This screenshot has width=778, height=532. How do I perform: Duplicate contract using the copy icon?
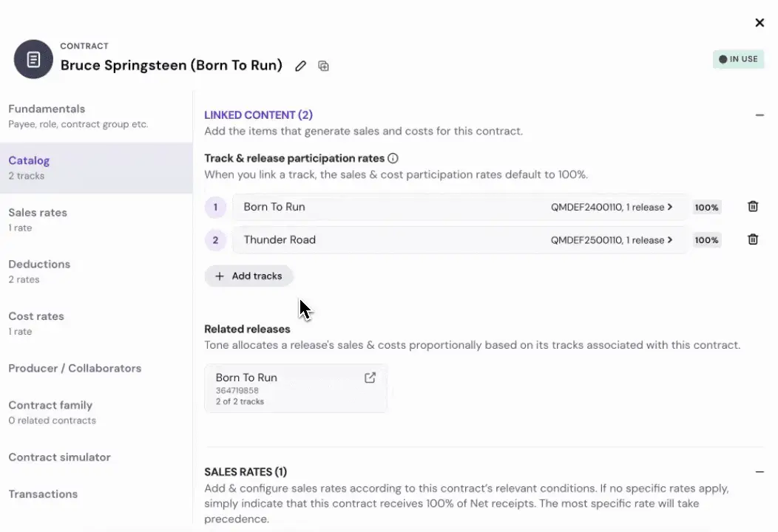(323, 66)
